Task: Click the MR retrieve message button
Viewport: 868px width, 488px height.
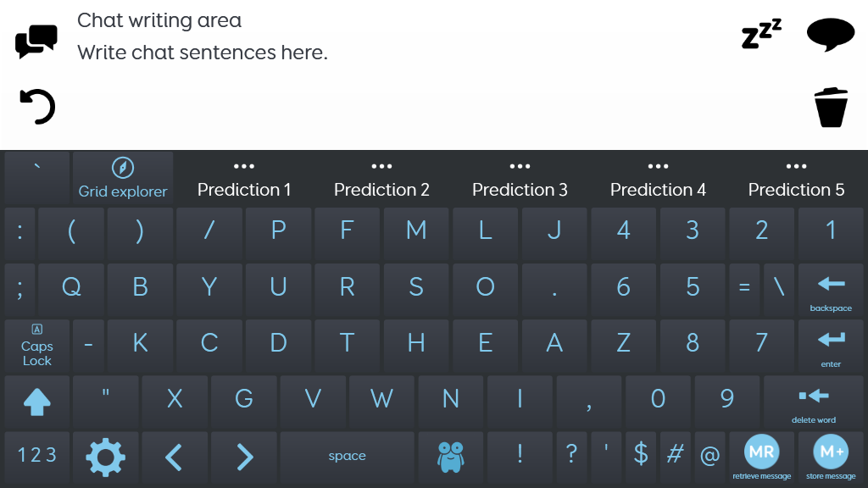Action: [x=762, y=457]
